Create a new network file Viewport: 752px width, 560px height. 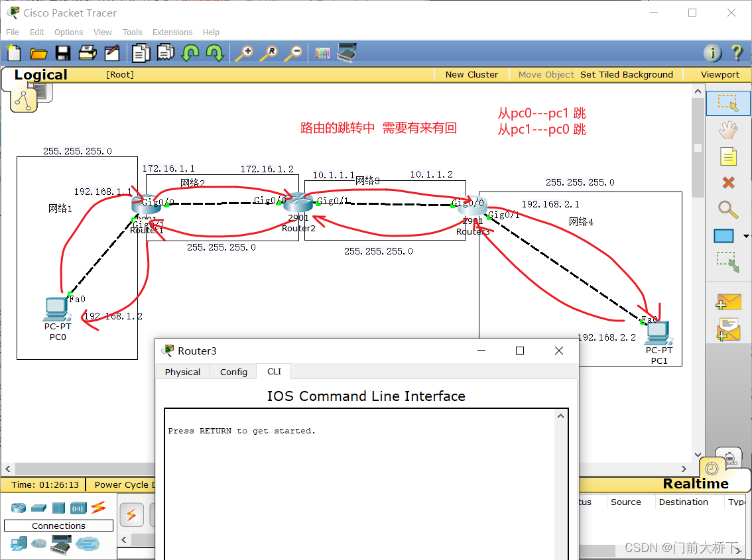click(x=14, y=53)
